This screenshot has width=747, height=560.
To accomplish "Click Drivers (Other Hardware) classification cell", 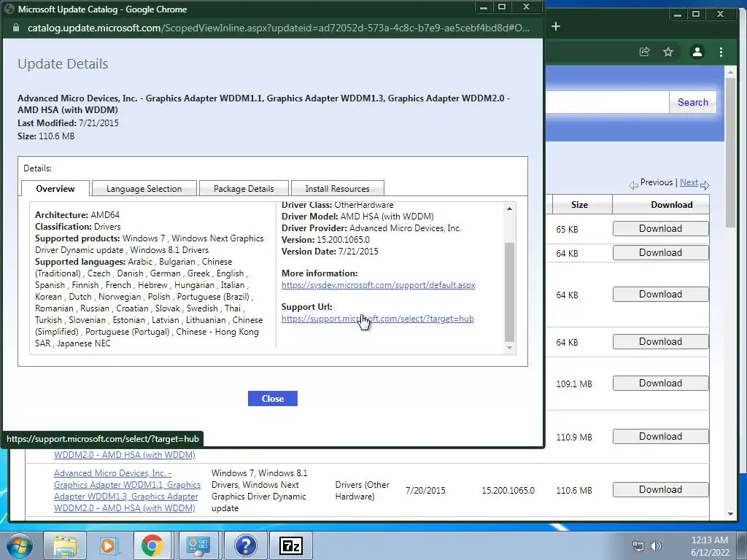I will (362, 491).
